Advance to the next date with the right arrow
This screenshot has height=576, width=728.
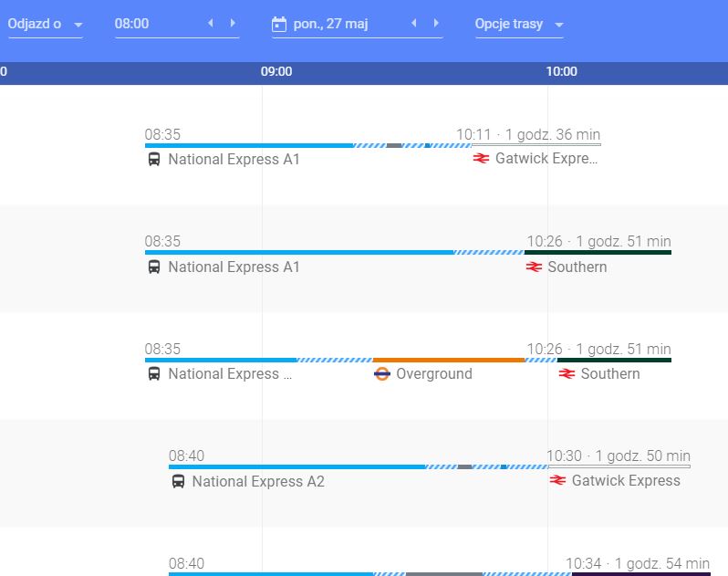pos(435,23)
